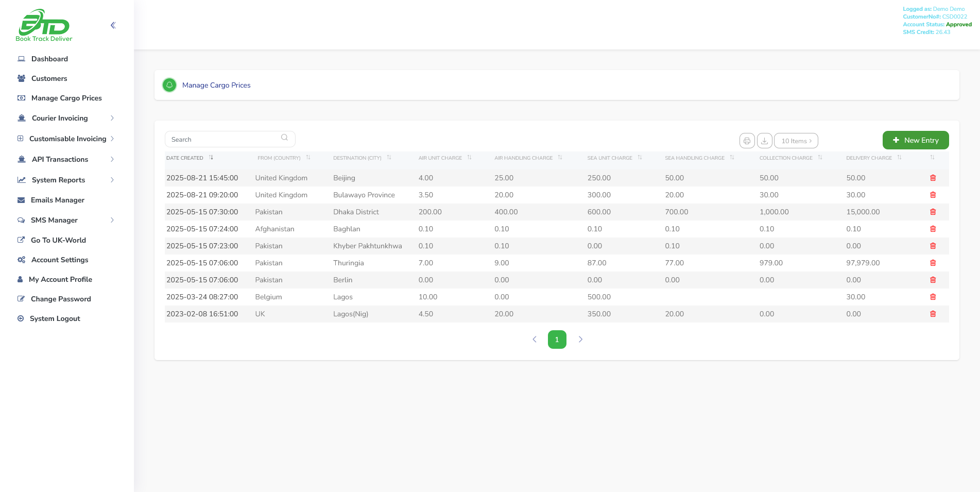
Task: Select SMS Manager in the sidebar
Action: click(x=54, y=220)
